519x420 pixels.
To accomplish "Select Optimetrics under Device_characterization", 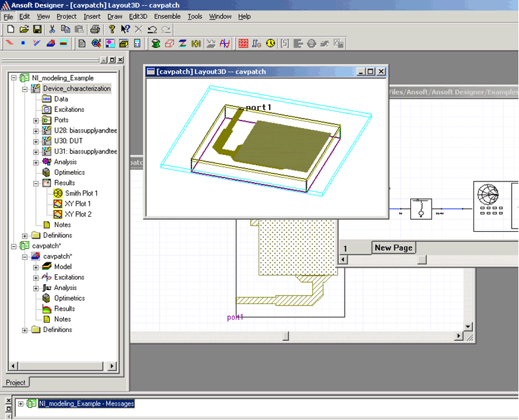I will pyautogui.click(x=70, y=172).
